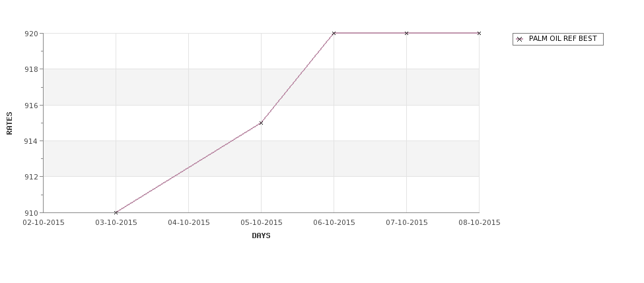This screenshot has width=644, height=283.
Task: Click the DAYS axis title
Action: coord(261,236)
